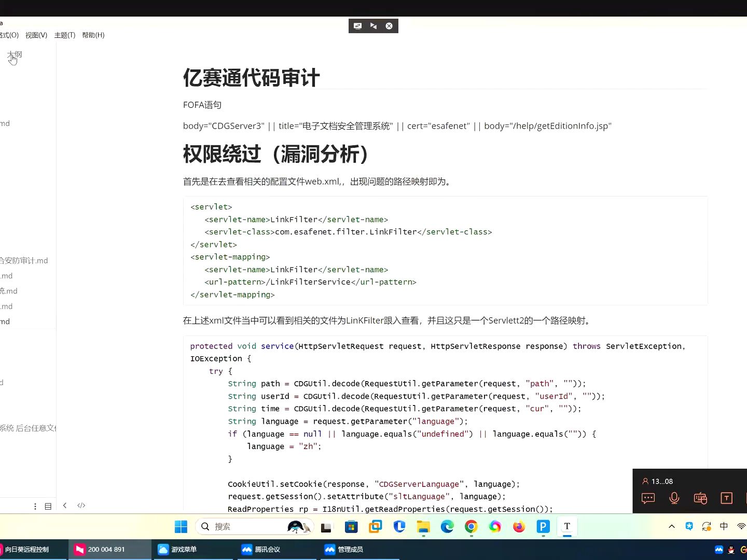Toggle source code mode icon
Viewport: 747px width, 560px height.
click(81, 506)
